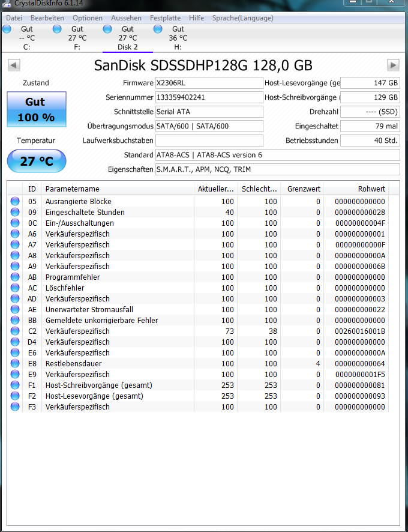Click status orb for Löschfehler row
The height and width of the screenshot is (532, 408).
pos(15,288)
